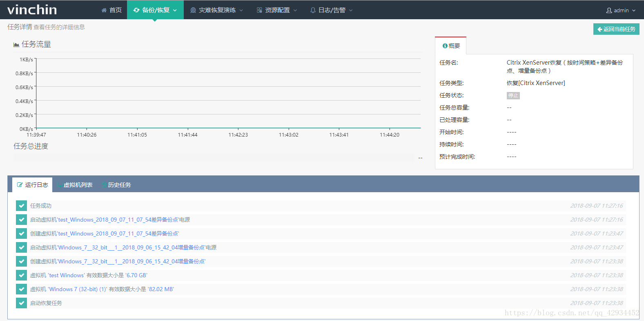Click the 启动恢复任务 log entry text
This screenshot has width=644, height=321.
click(46, 303)
